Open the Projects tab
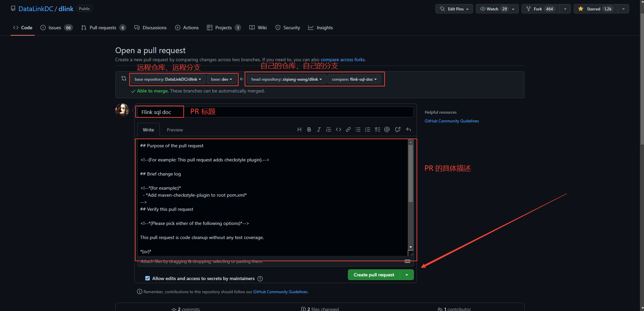Image resolution: width=644 pixels, height=311 pixels. click(x=224, y=28)
